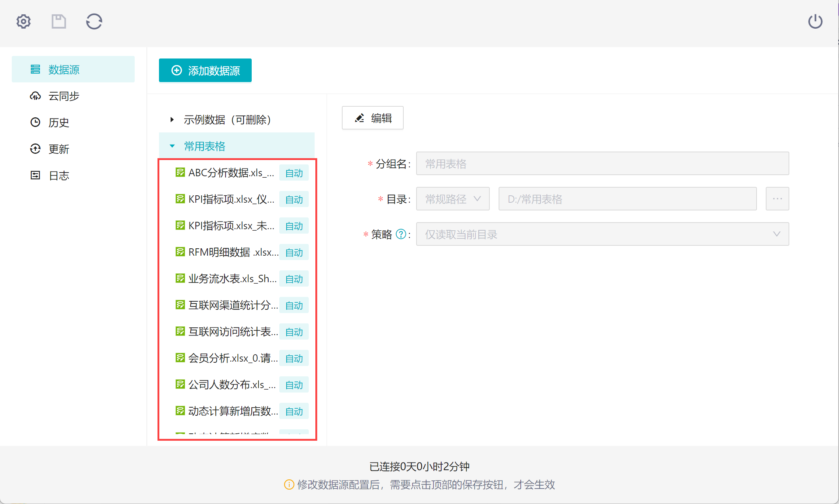Expand the 示例数据（可删除）group
Viewport: 839px width, 504px height.
172,120
